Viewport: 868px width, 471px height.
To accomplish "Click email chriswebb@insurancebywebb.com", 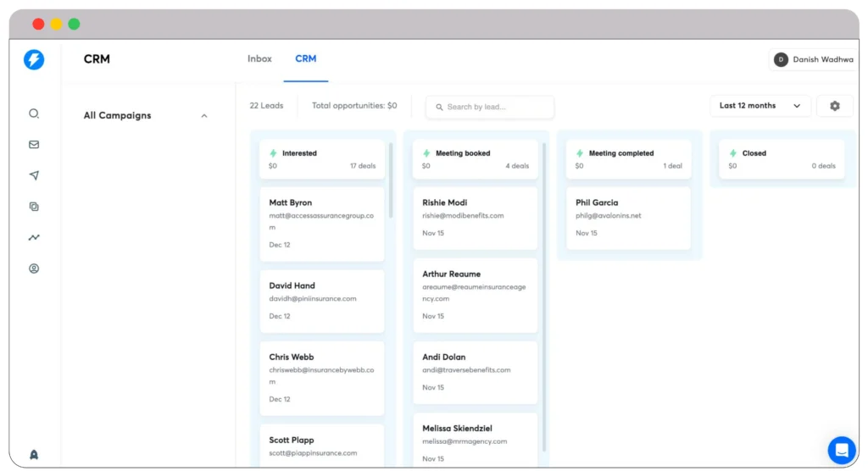I will point(321,375).
